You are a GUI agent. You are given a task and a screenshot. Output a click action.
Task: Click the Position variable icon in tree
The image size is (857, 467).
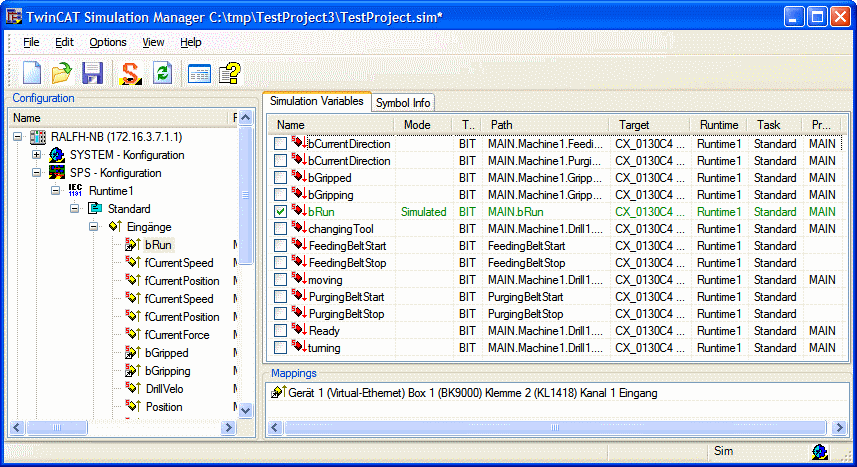(x=133, y=407)
